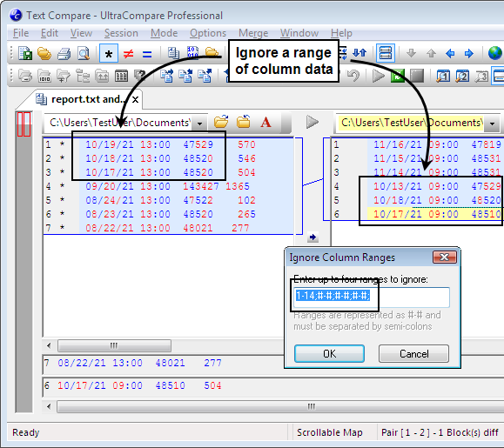Click the open folders toolbar icon
This screenshot has height=448, width=504.
click(44, 53)
